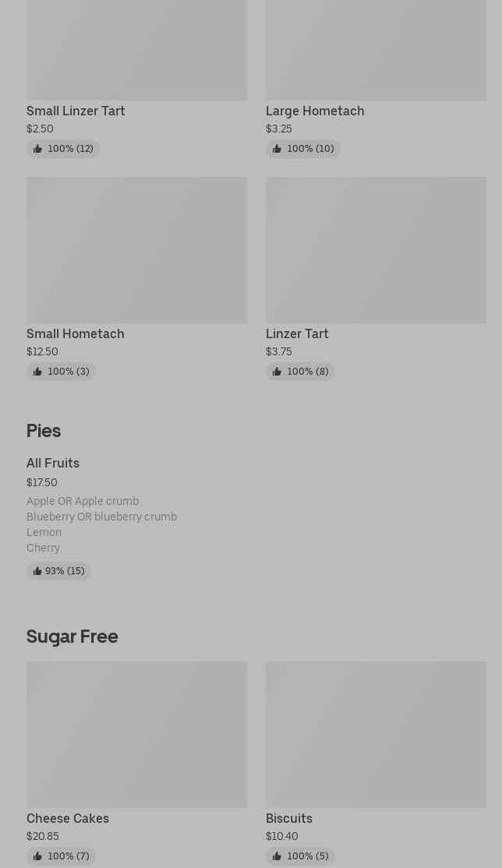
Task: Select the Biscuits product image
Action: click(x=376, y=734)
